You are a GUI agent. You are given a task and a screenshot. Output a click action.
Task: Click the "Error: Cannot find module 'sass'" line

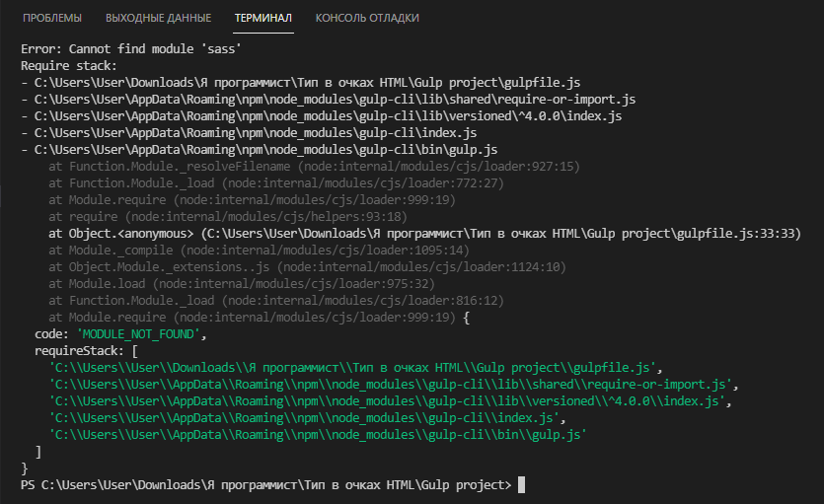(131, 49)
